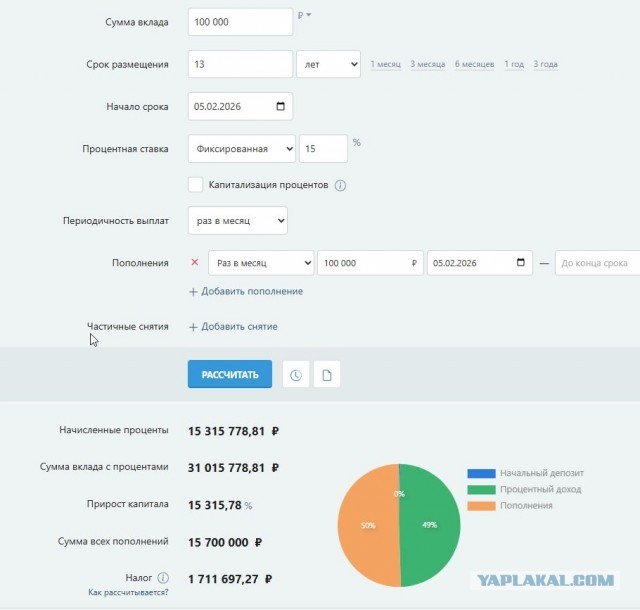Click the Добавить пополнение link
The image size is (640, 610).
[x=252, y=292]
